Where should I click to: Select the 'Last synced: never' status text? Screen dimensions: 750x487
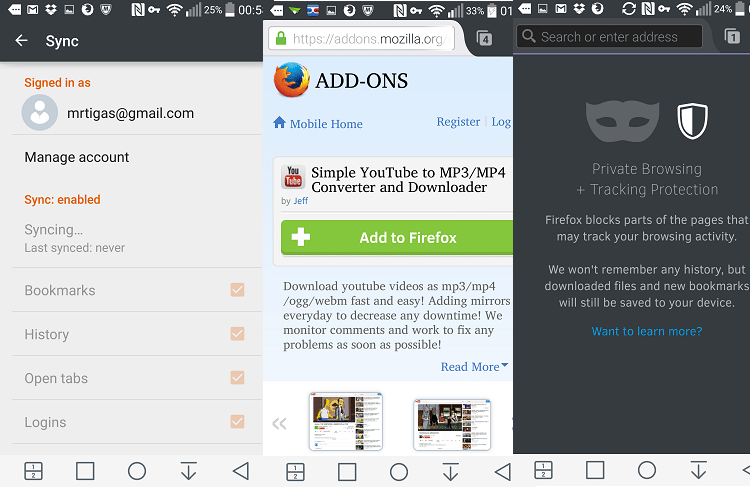(75, 248)
